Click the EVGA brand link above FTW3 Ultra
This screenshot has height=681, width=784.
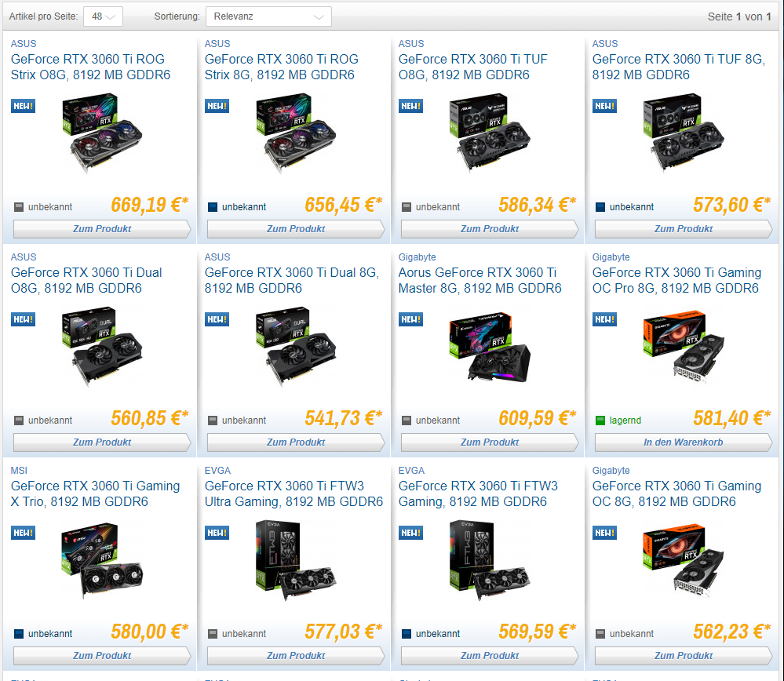tap(217, 471)
